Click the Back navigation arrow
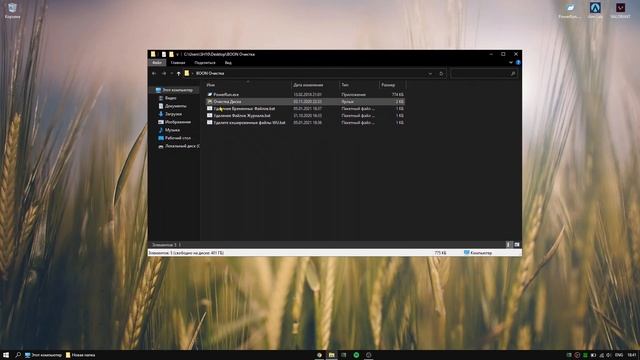 click(x=154, y=73)
